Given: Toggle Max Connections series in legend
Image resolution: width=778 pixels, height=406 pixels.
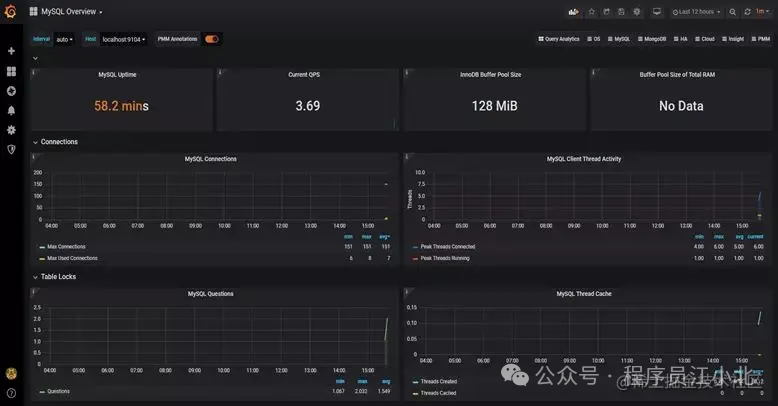Looking at the screenshot, I should [x=66, y=246].
